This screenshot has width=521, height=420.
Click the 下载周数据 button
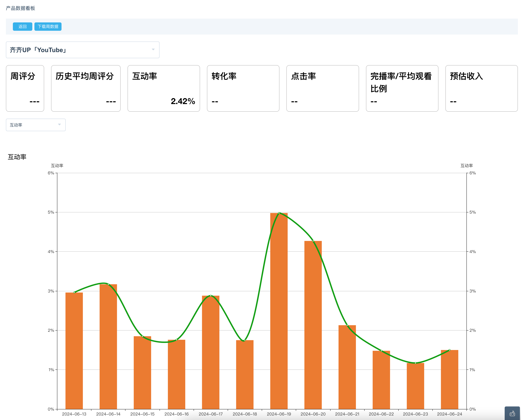(x=48, y=27)
